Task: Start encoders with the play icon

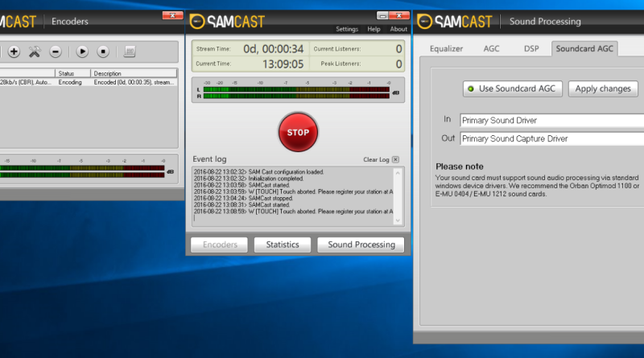Action: 82,51
